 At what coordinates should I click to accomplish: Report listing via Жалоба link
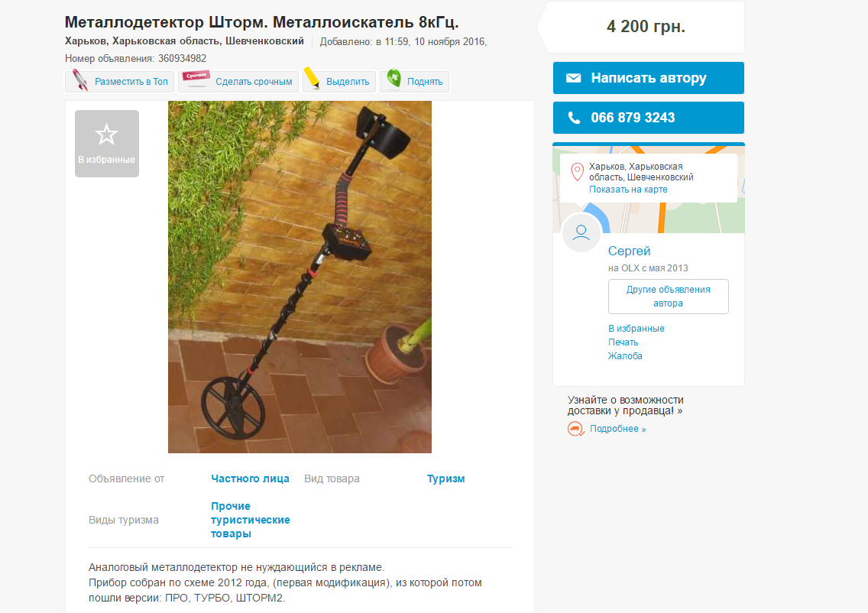click(625, 356)
